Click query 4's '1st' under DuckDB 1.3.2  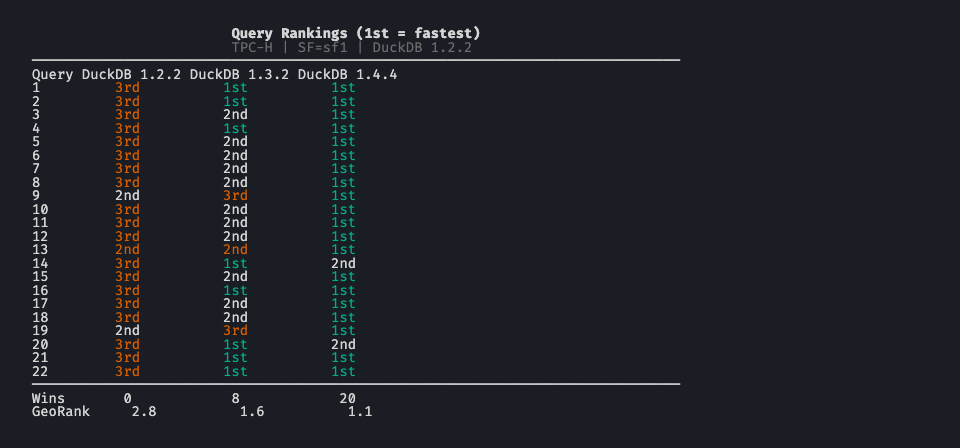[235, 129]
